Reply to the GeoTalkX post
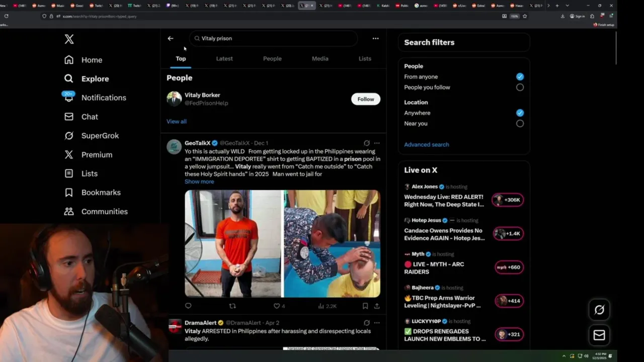 (188, 306)
